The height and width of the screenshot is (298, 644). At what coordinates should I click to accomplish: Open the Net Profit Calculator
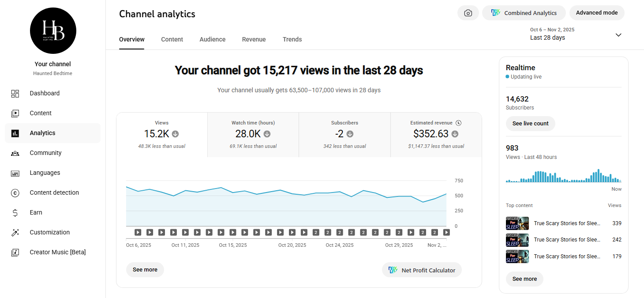tap(422, 270)
